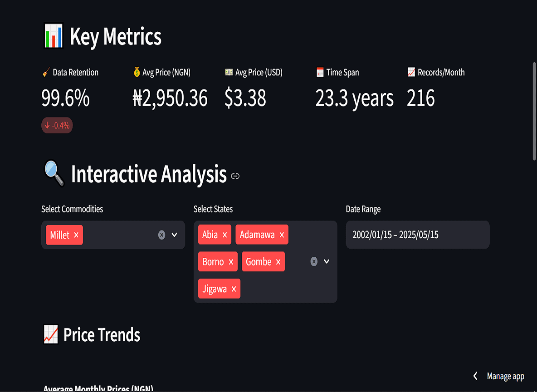Remove the Borno state chip
Image resolution: width=537 pixels, height=392 pixels.
click(x=231, y=261)
